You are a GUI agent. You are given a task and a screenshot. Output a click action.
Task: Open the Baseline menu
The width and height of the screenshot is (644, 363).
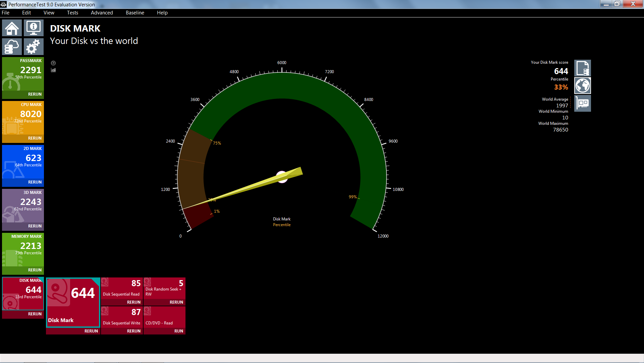(x=135, y=13)
